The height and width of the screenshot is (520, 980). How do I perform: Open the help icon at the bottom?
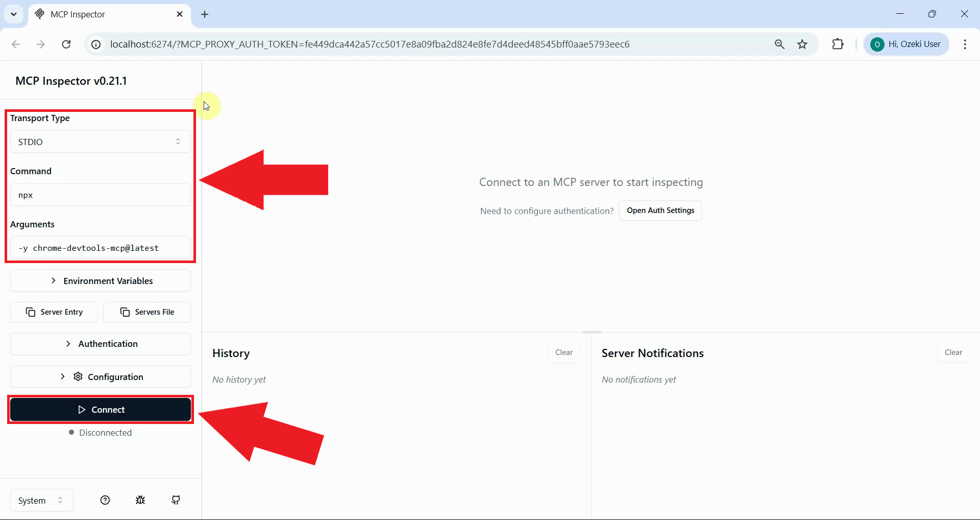[x=105, y=500]
